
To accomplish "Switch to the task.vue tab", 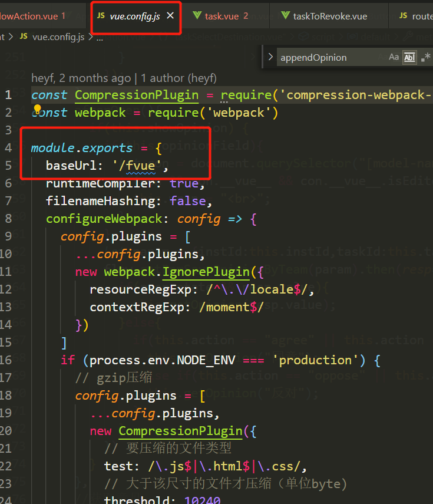I will point(221,16).
